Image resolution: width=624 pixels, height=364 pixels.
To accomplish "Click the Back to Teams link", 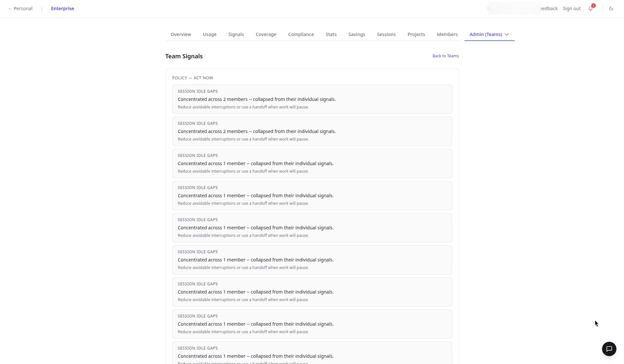I will [x=445, y=56].
